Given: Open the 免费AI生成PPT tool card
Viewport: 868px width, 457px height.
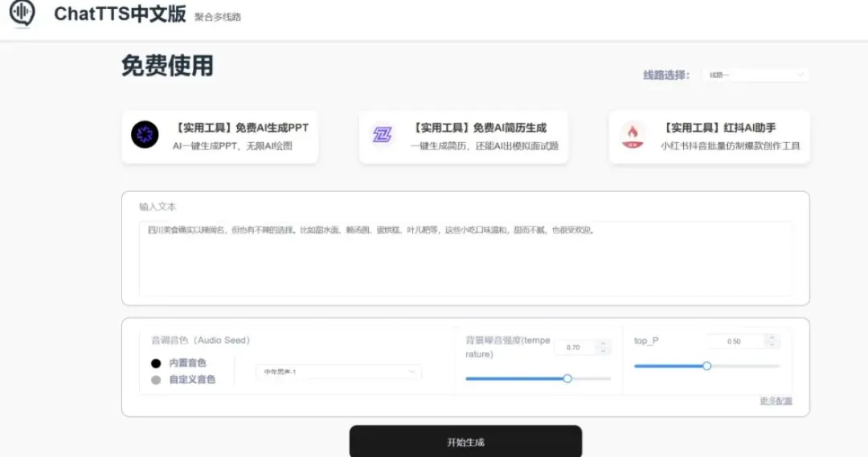Looking at the screenshot, I should pos(219,137).
